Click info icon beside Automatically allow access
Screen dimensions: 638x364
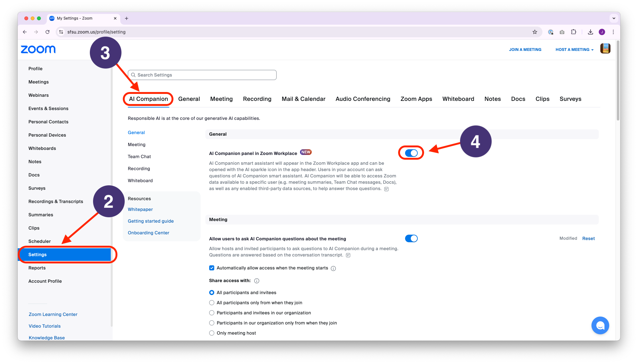tap(333, 268)
